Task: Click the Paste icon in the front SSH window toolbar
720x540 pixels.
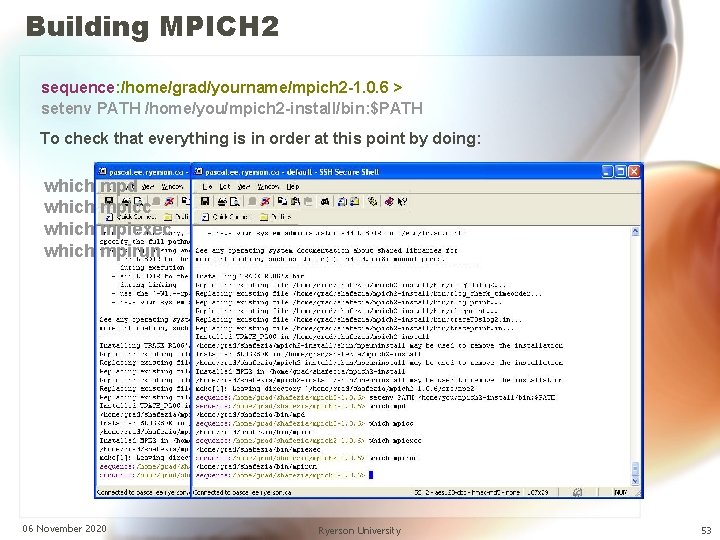Action: [295, 201]
